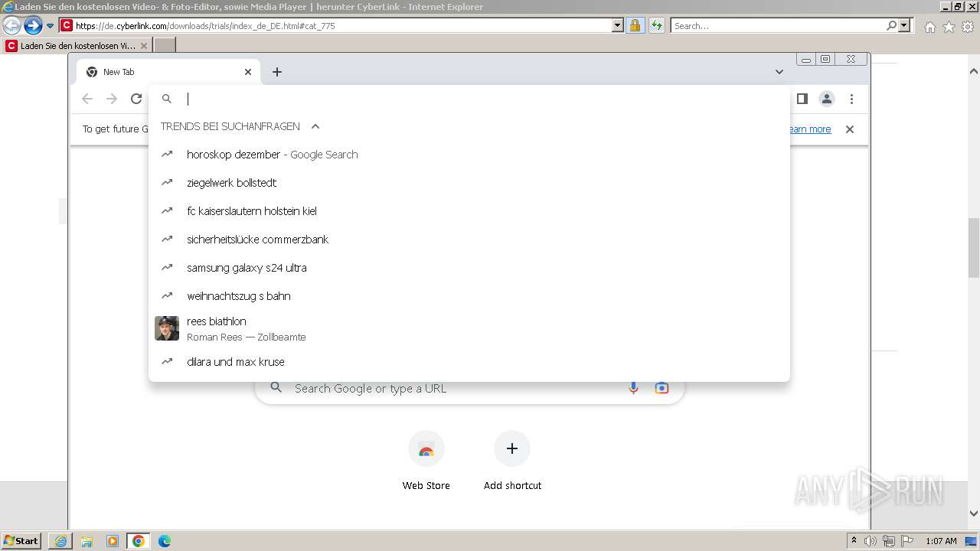Open Windows Media Player taskbar icon

[113, 541]
